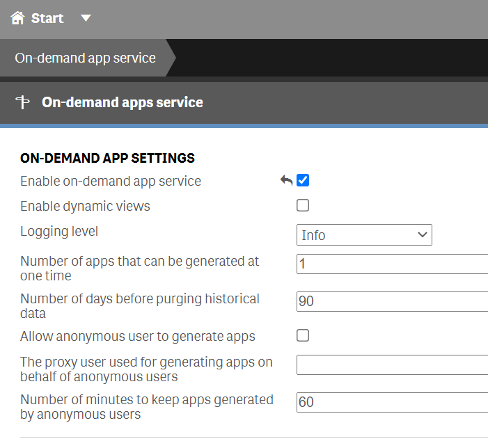Open the Logging level Info dropdown

click(364, 234)
